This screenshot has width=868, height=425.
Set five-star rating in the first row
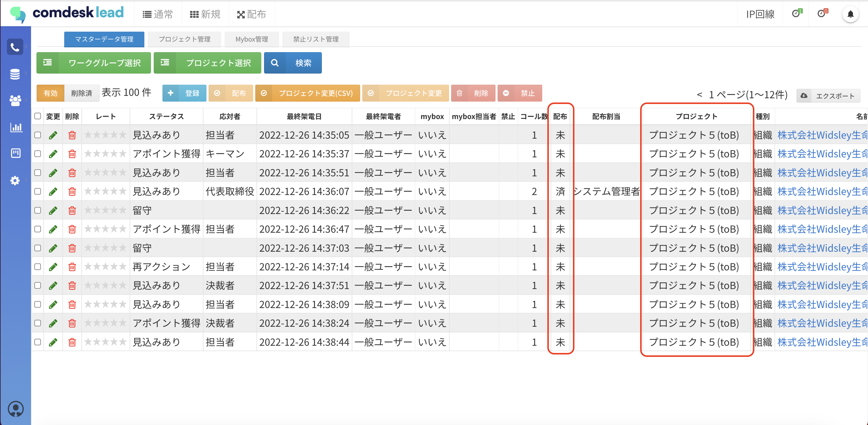[122, 135]
